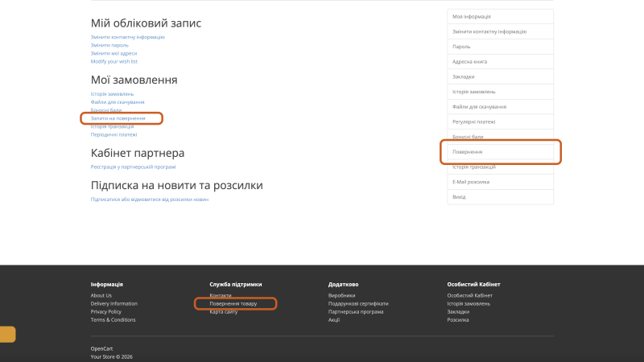Click Terms & Conditions in the footer
Image resolution: width=644 pixels, height=362 pixels.
pyautogui.click(x=113, y=319)
